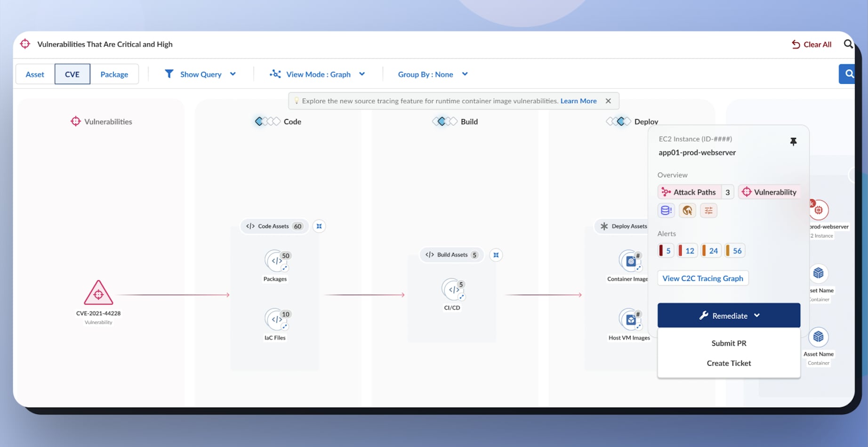Image resolution: width=868 pixels, height=447 pixels.
Task: Open the Group By : None dropdown
Action: coord(433,74)
